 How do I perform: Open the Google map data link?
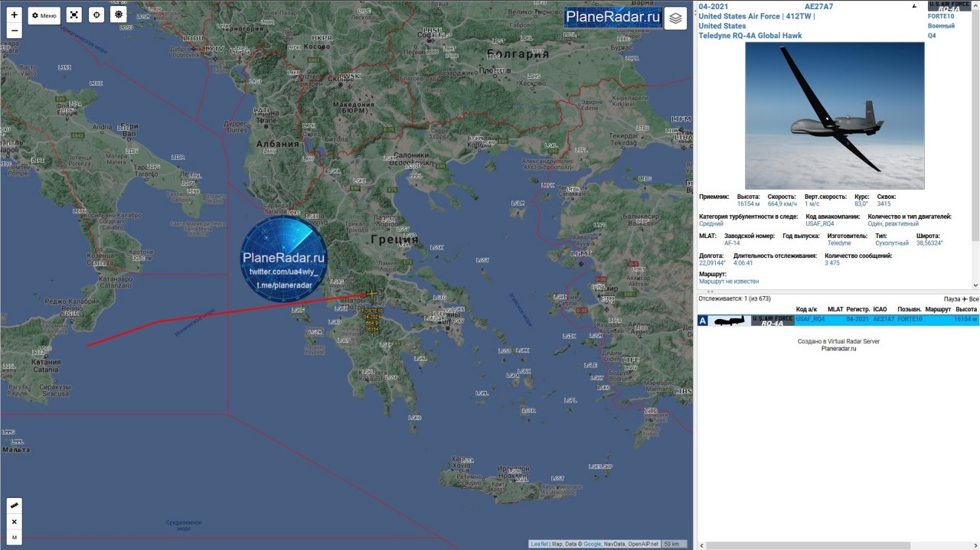pyautogui.click(x=593, y=544)
